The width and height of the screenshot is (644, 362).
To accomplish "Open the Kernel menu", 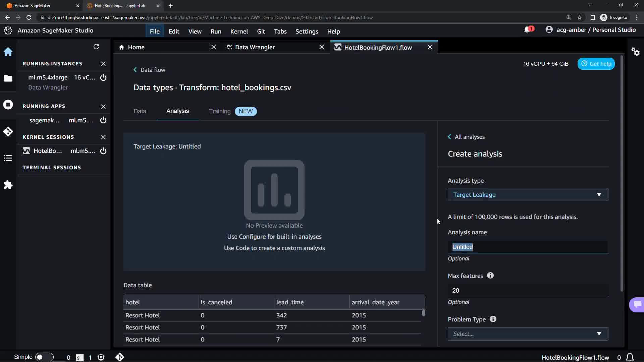I will coord(239,32).
